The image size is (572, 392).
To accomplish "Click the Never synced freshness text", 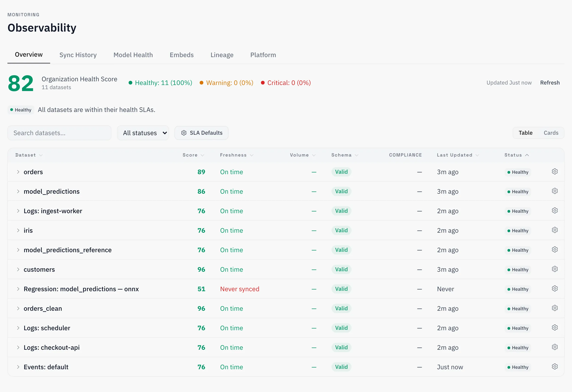I will [x=240, y=289].
